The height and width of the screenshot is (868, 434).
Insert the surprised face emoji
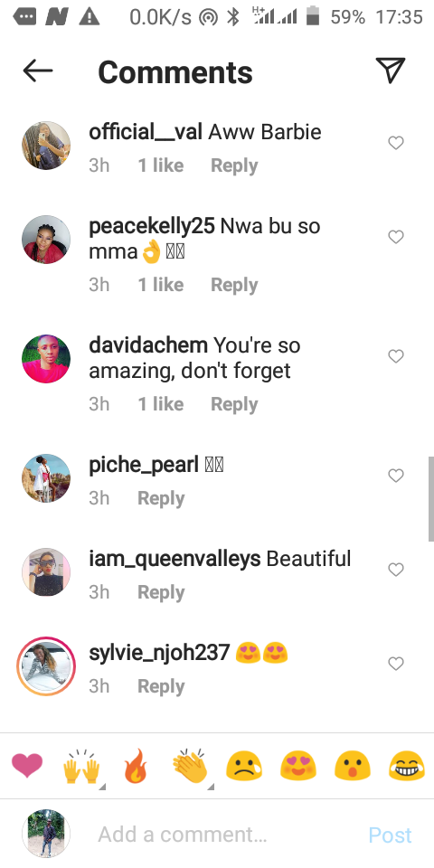pos(352,767)
